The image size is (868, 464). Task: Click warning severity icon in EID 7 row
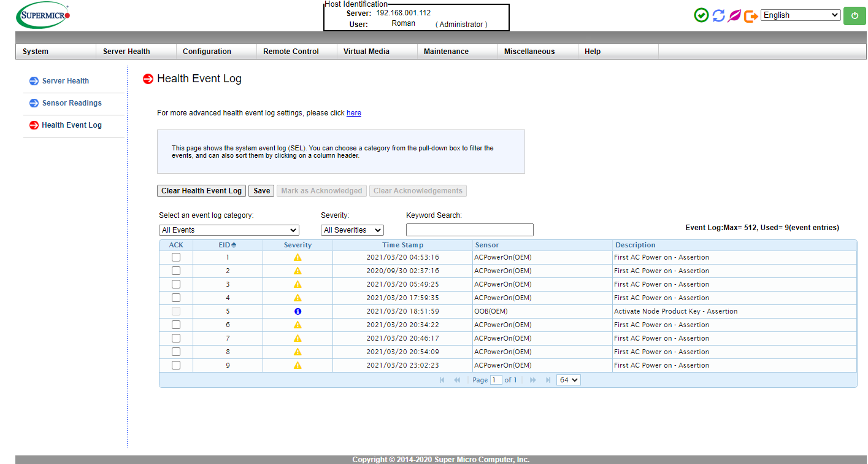pyautogui.click(x=298, y=338)
